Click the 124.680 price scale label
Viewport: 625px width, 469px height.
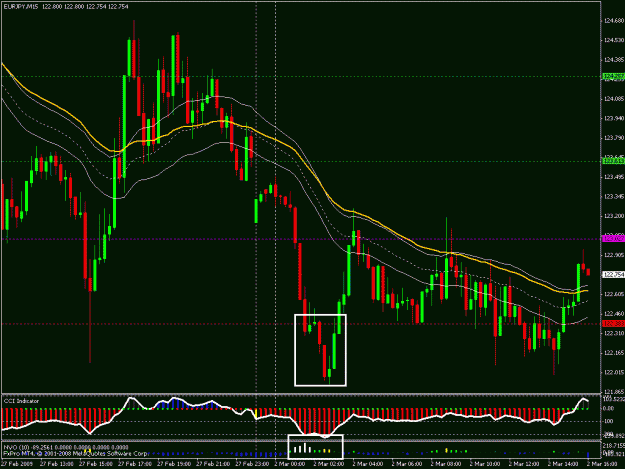614,20
